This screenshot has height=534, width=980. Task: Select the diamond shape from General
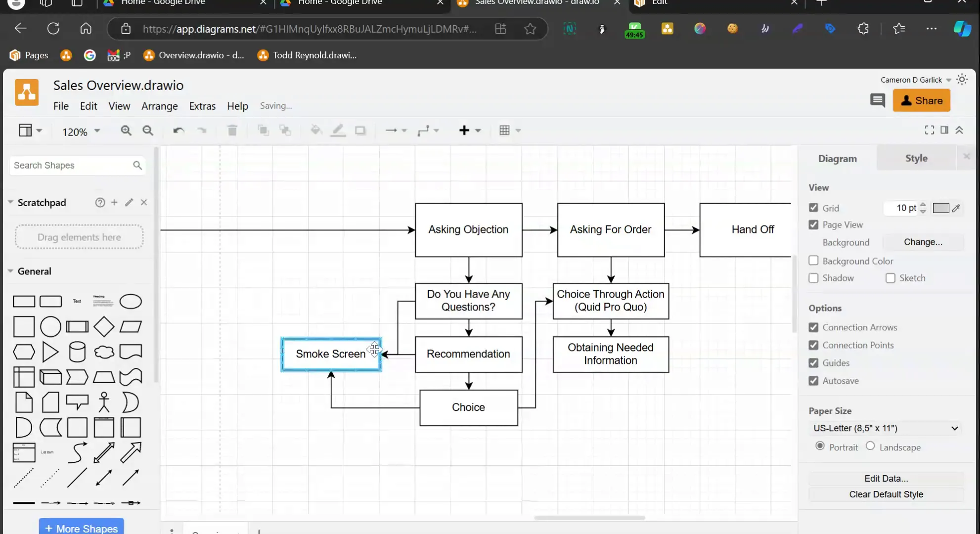point(104,326)
